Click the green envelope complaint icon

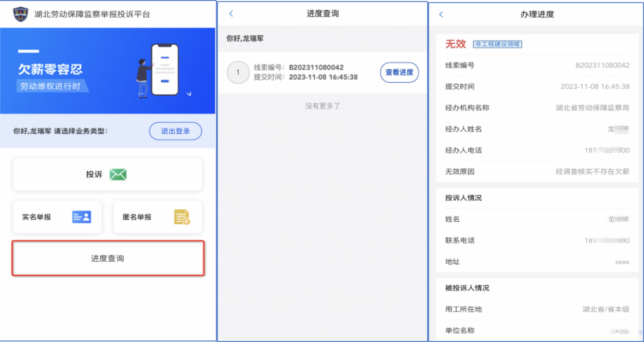coord(118,174)
